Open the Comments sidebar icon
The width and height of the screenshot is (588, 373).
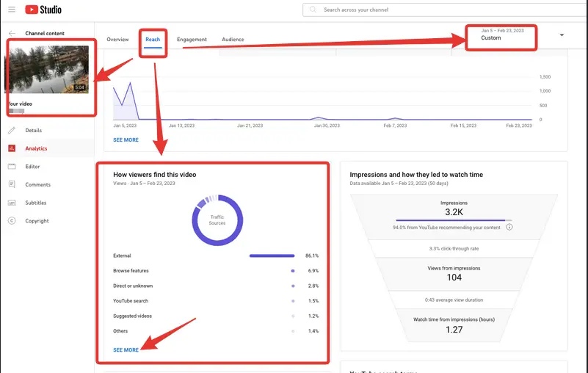12,185
